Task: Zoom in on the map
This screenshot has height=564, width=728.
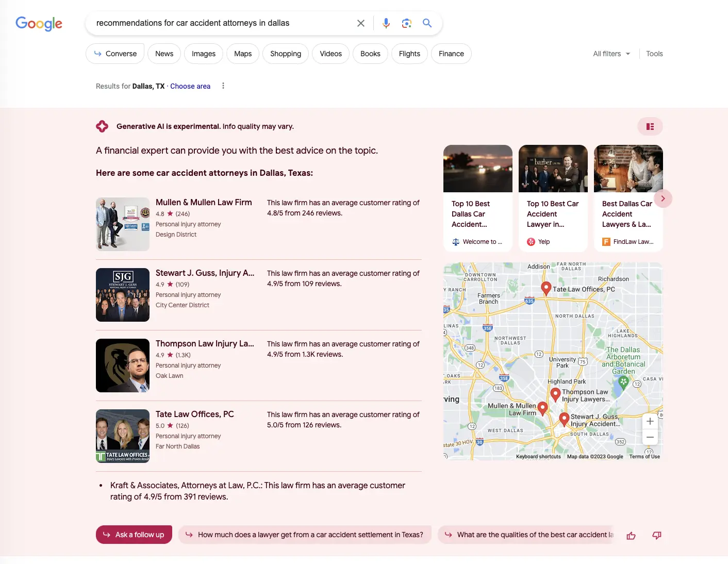Action: click(650, 421)
